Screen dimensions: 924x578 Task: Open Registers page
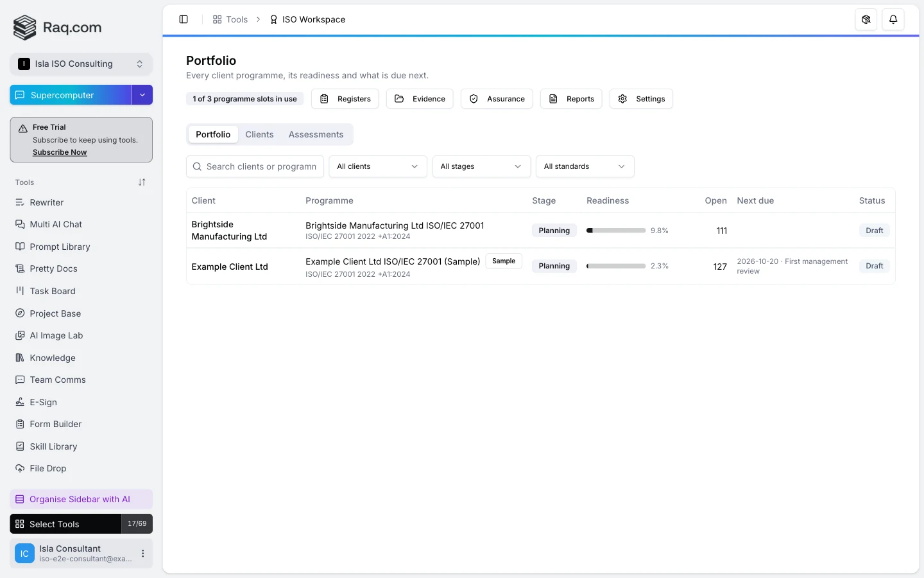click(x=345, y=99)
